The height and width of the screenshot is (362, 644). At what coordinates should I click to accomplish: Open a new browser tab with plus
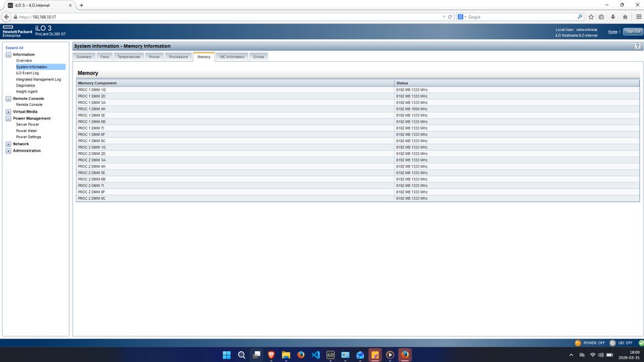[81, 5]
